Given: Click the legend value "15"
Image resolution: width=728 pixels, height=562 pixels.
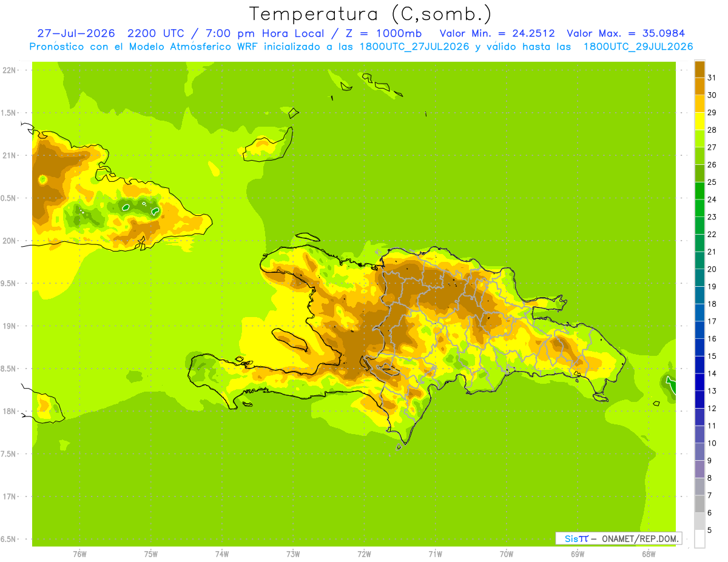Looking at the screenshot, I should [x=712, y=356].
